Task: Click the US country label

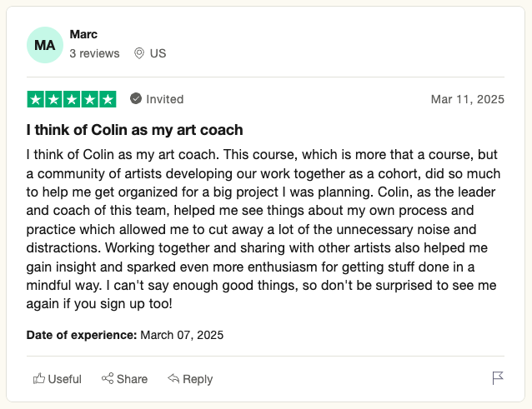Action: point(158,53)
